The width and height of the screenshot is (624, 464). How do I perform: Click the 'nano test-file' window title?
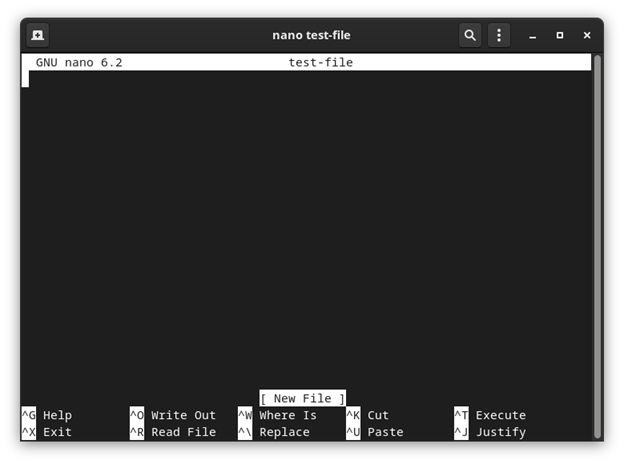(x=311, y=35)
